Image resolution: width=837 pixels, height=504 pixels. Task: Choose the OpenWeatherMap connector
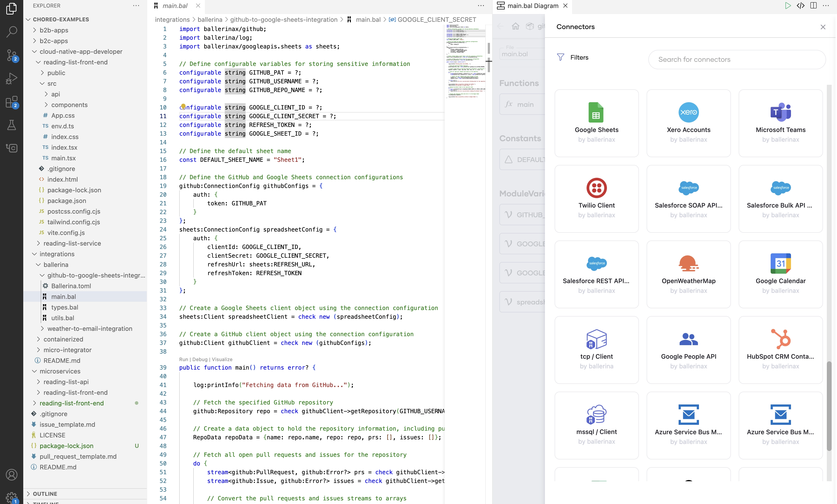tap(689, 274)
